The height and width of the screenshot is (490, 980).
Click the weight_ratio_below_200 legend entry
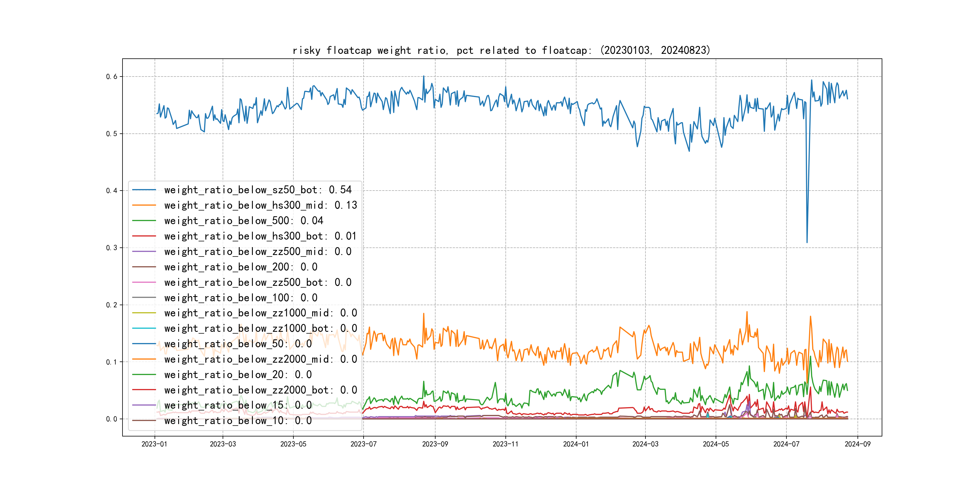[241, 267]
